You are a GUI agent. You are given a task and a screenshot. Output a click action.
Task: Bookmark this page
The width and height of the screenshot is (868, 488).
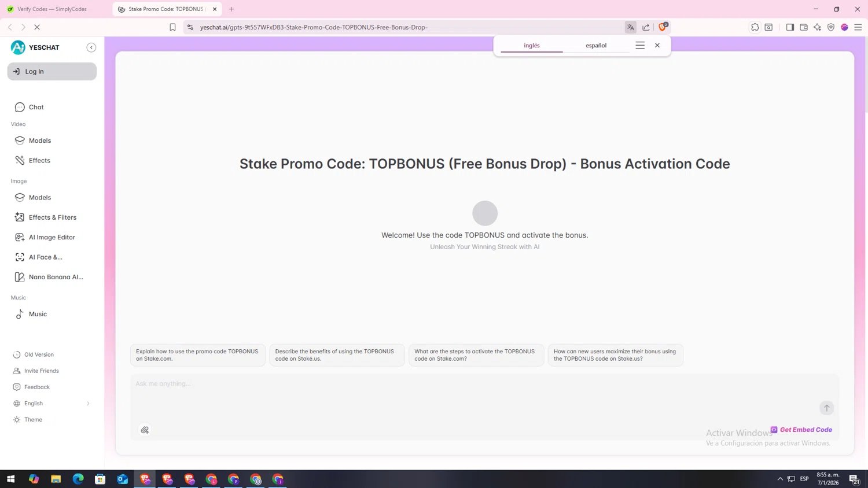point(172,27)
